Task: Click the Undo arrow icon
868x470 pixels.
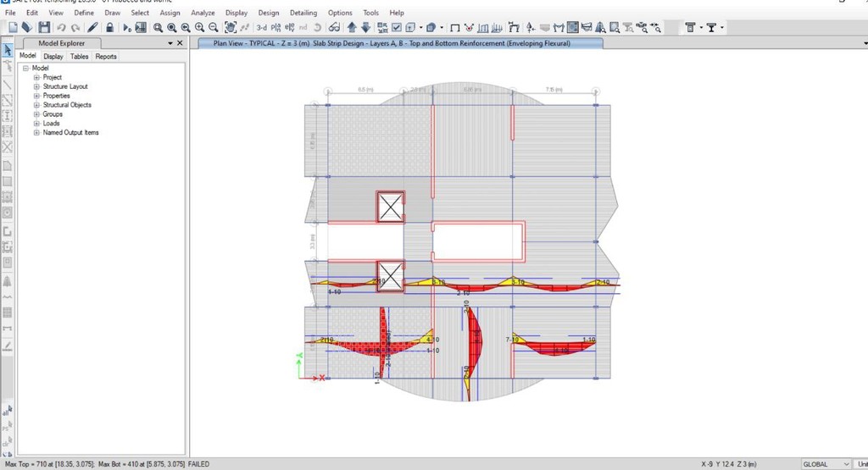Action: (x=61, y=28)
